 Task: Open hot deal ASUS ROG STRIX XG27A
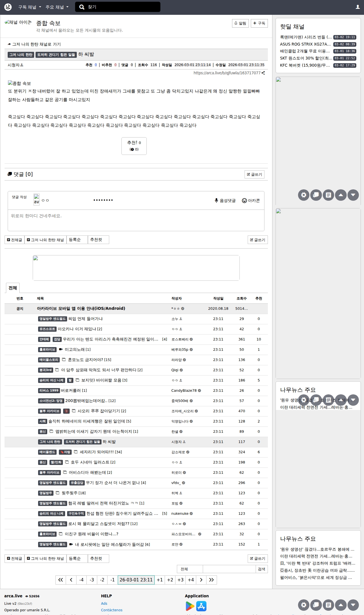point(305,44)
